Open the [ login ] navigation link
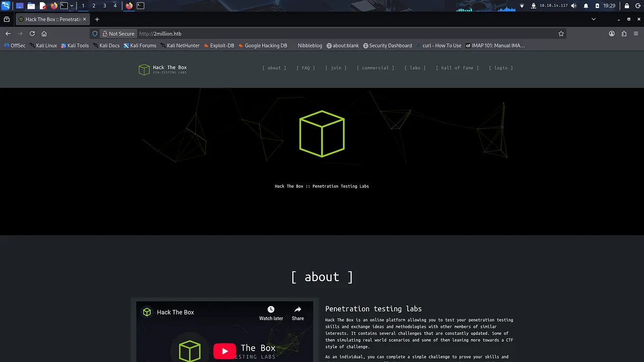This screenshot has height=362, width=644. click(501, 68)
